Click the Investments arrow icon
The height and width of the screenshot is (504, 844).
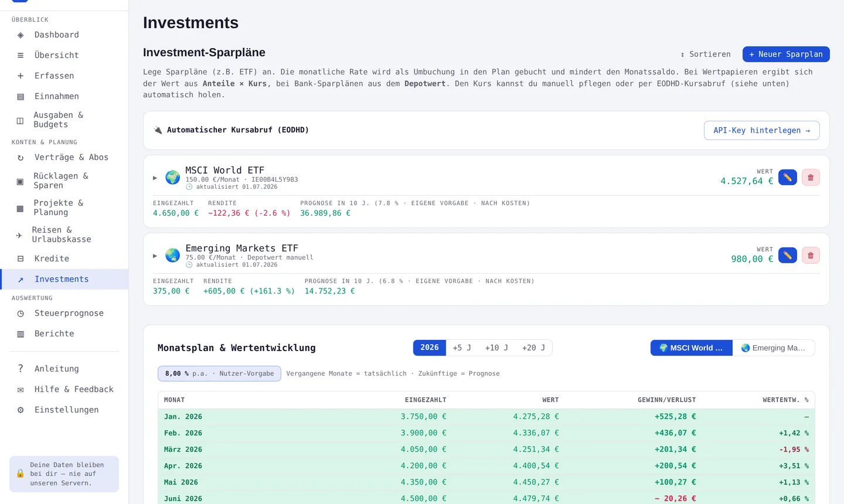point(21,280)
